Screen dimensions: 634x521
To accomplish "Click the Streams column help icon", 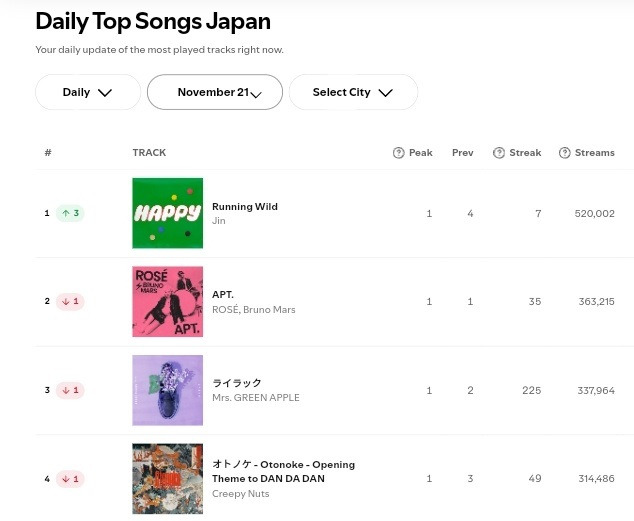I will [565, 153].
